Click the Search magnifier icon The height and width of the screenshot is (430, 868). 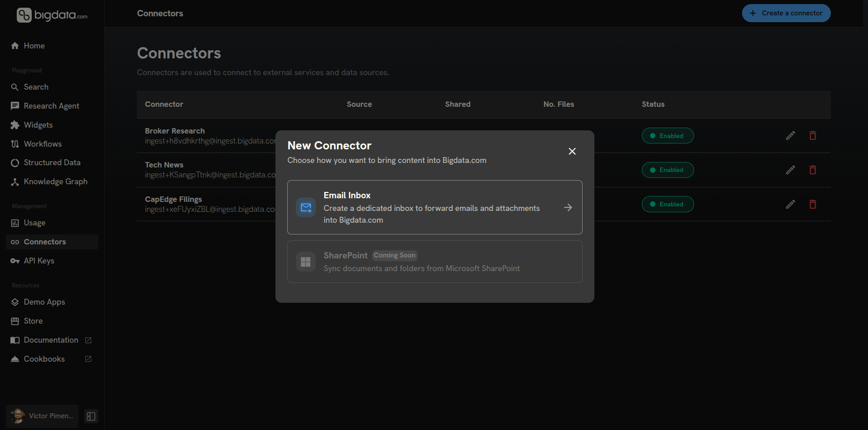15,87
